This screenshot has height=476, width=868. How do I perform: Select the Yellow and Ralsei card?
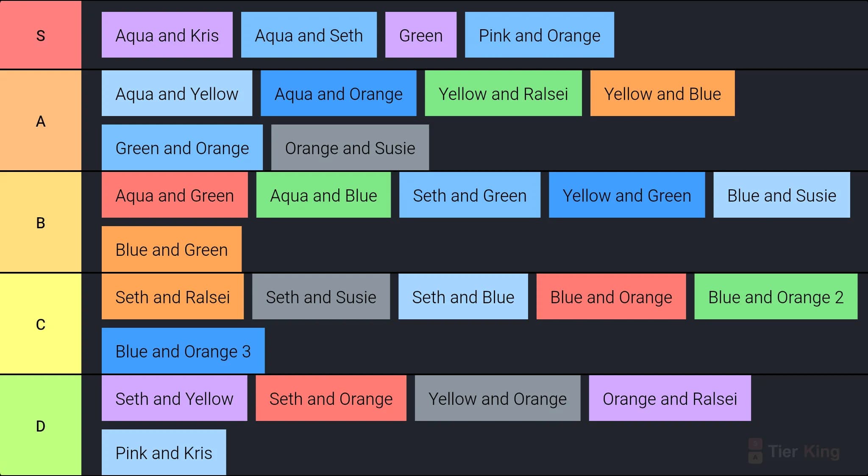coord(504,93)
